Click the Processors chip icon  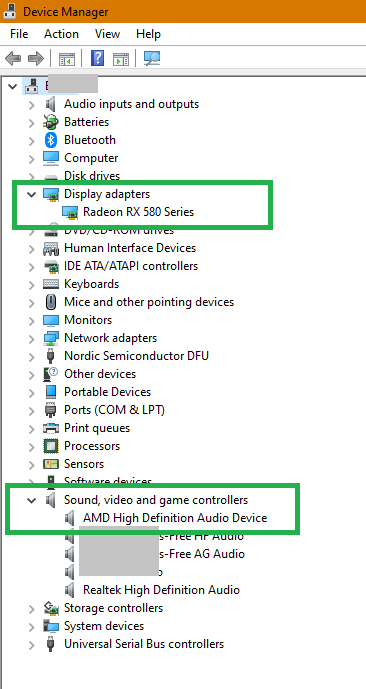tap(51, 446)
